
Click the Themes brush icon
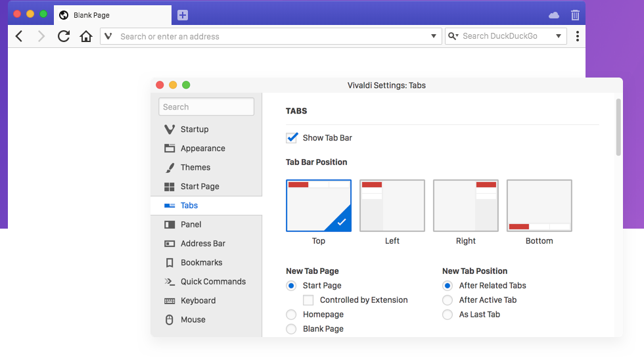coord(170,168)
